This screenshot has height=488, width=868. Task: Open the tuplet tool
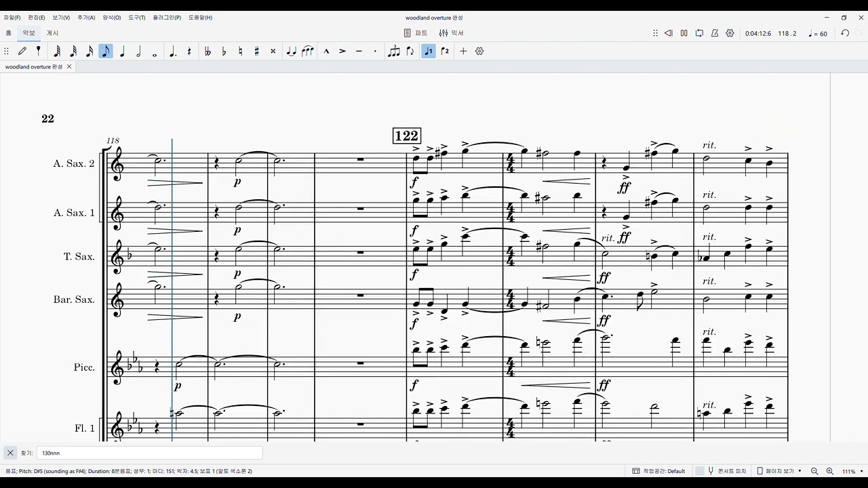[x=394, y=51]
